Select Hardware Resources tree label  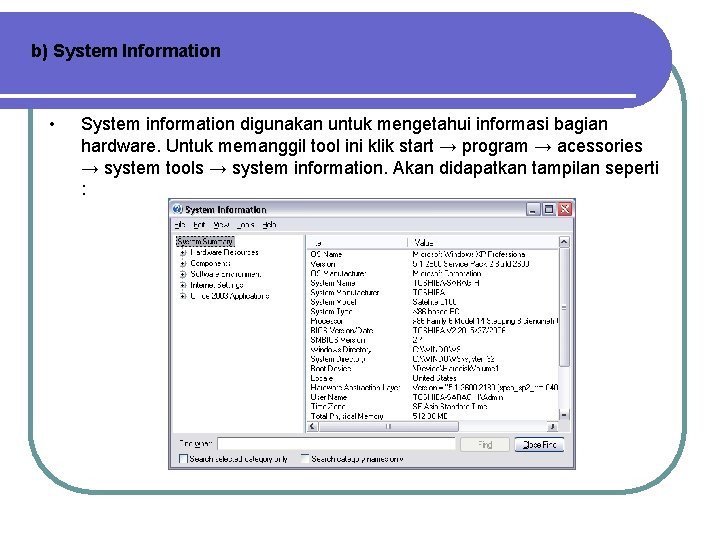point(225,253)
